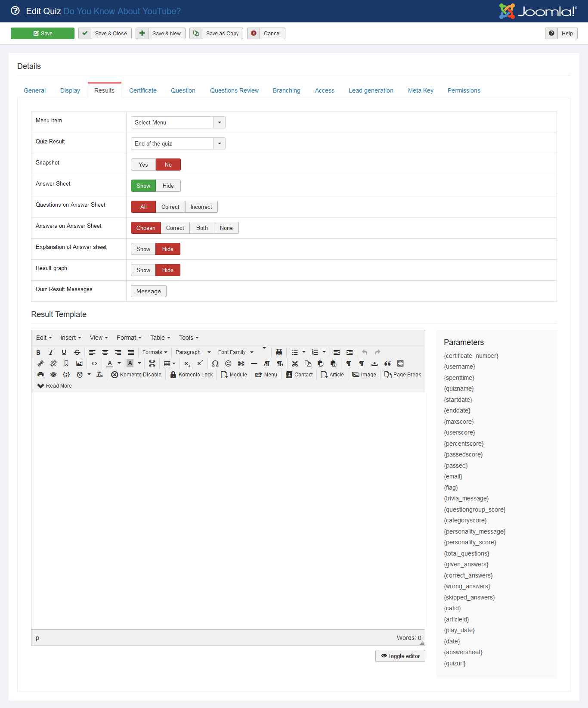
Task: Set Snapshot to Yes
Action: (143, 165)
